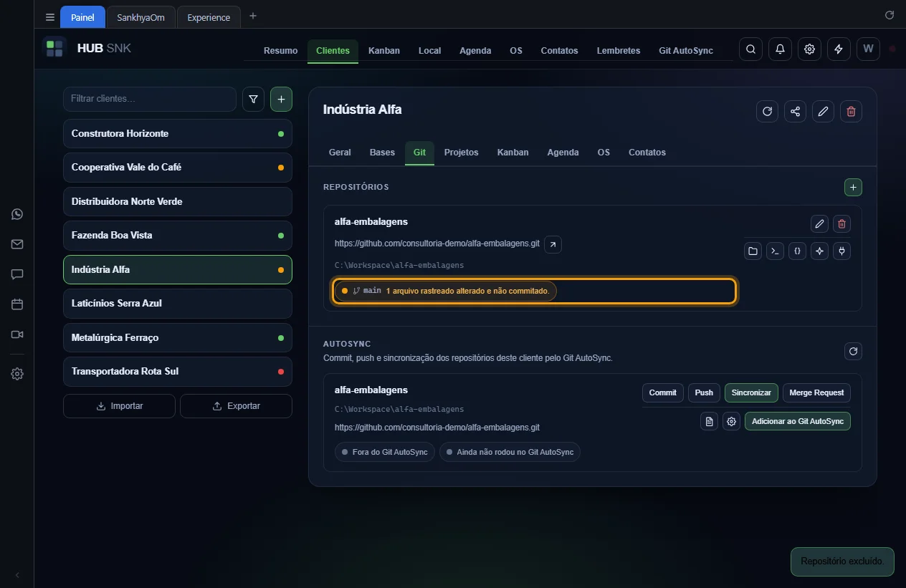
Task: Open the calendar icon in sidebar
Action: 17,304
